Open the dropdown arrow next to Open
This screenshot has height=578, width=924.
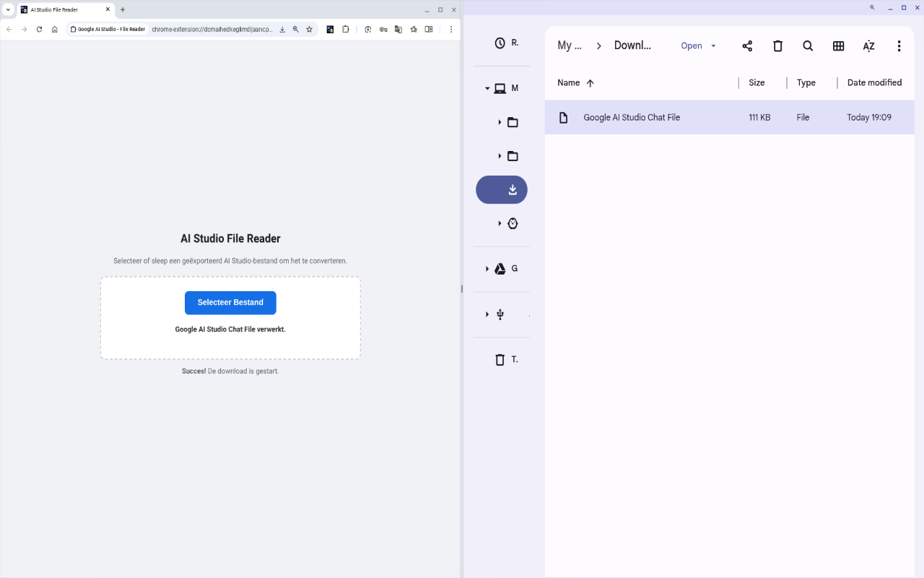(713, 46)
